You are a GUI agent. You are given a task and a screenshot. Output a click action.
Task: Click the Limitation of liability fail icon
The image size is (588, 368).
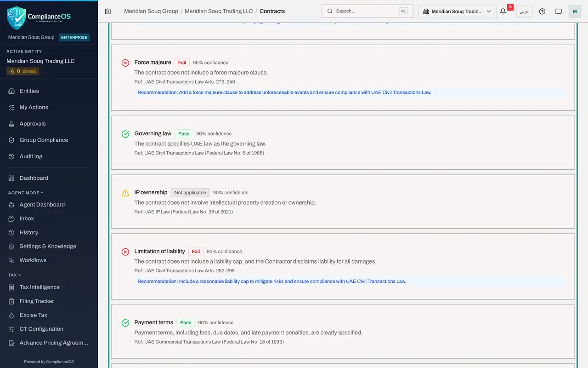(x=125, y=252)
